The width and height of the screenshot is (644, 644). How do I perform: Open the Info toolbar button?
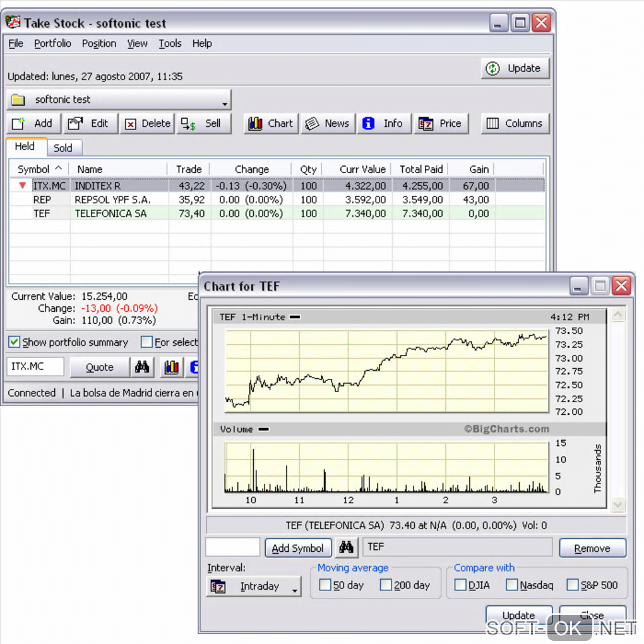coord(384,124)
